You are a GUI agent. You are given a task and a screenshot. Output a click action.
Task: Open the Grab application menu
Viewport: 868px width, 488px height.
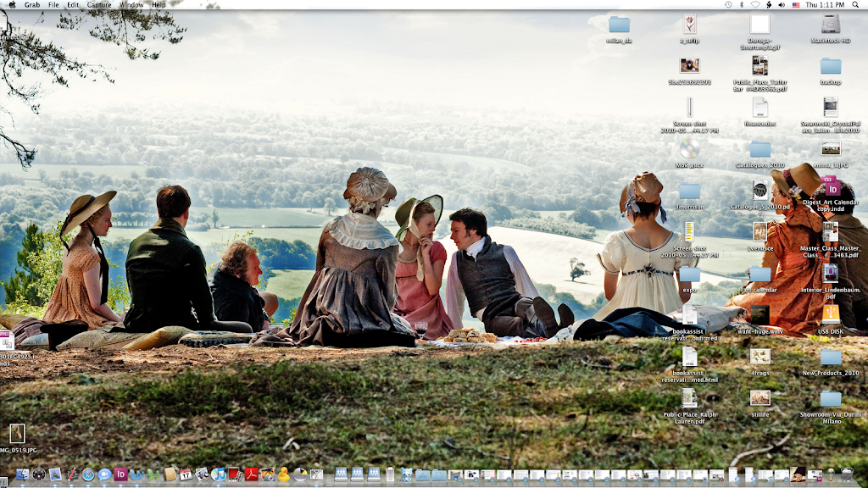click(32, 4)
